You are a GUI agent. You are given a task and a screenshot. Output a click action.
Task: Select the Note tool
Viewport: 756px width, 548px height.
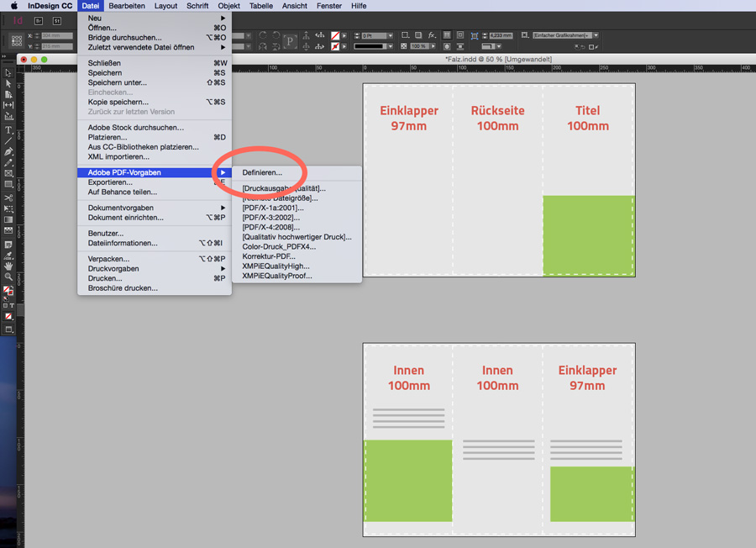click(8, 245)
